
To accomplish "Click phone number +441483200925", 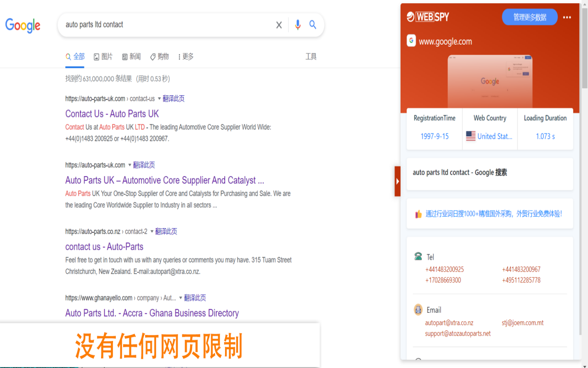I will pyautogui.click(x=445, y=270).
